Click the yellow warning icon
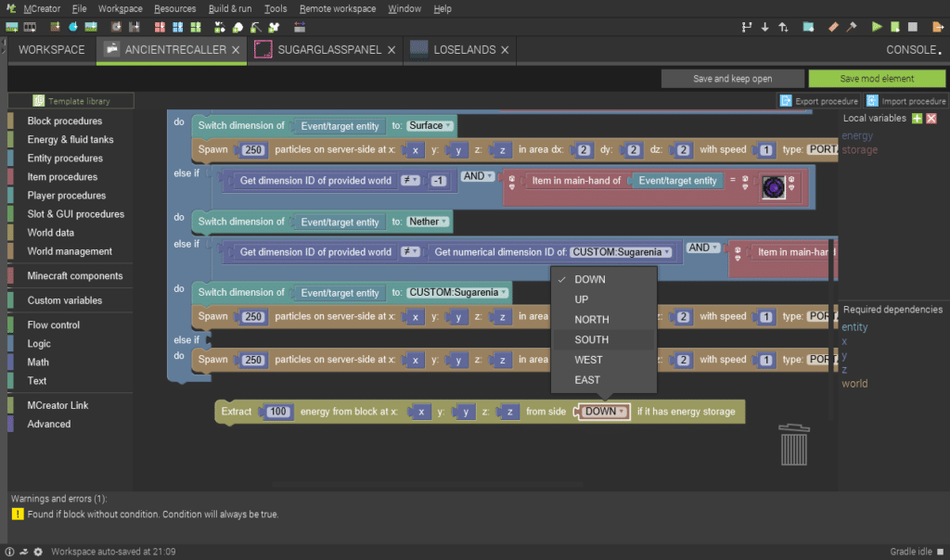The width and height of the screenshot is (950, 560). (18, 514)
